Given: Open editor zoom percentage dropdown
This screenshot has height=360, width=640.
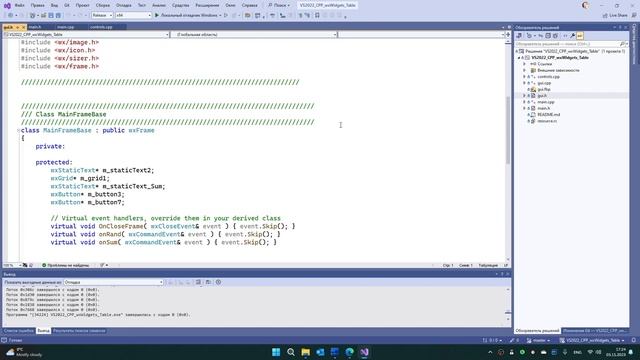Looking at the screenshot, I should tap(12, 265).
